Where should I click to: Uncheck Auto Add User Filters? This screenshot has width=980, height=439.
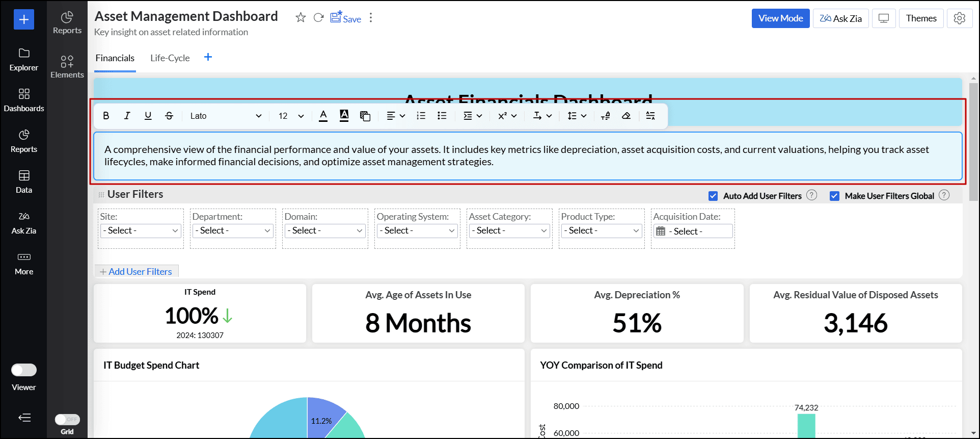click(x=713, y=196)
